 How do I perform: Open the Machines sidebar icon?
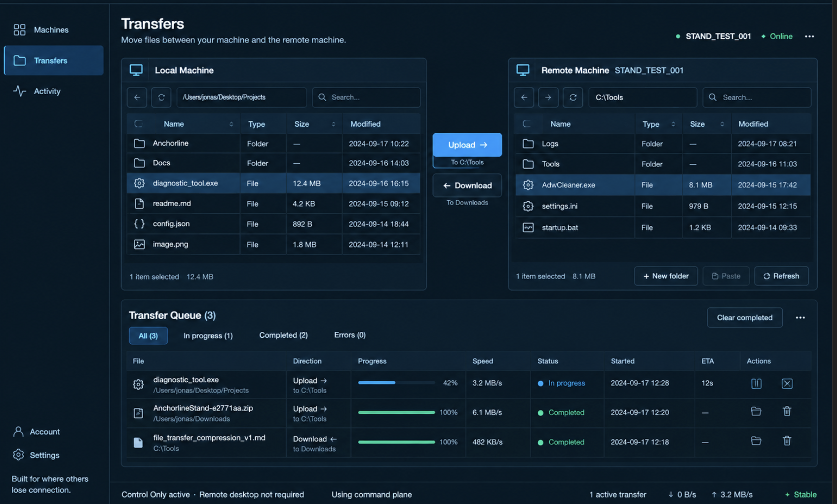tap(19, 30)
